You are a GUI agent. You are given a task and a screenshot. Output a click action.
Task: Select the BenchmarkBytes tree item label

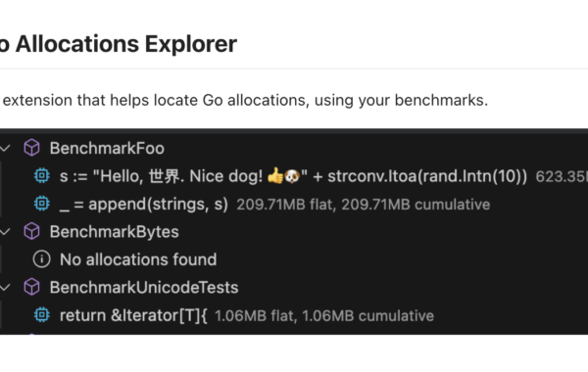[115, 232]
